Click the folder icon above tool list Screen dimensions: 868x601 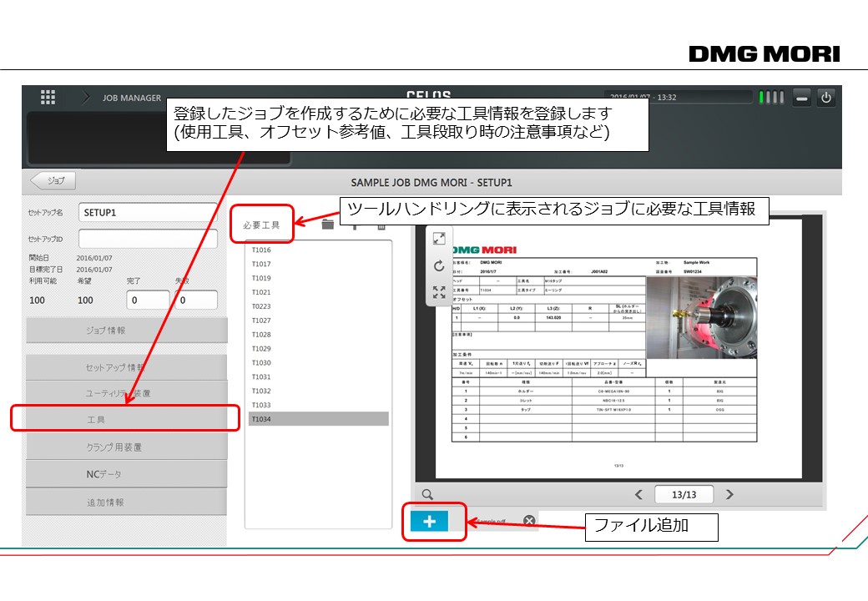pyautogui.click(x=328, y=225)
